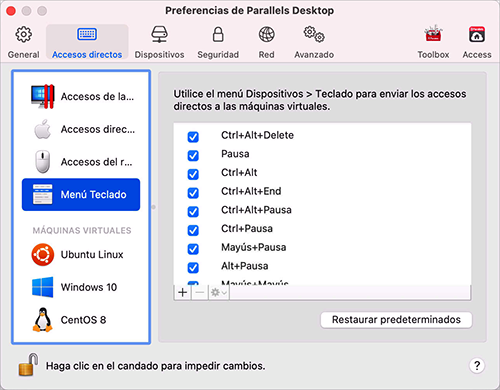Click the Ctrl+Alt+End shortcut text
Viewport: 500px width, 390px height.
[x=251, y=191]
